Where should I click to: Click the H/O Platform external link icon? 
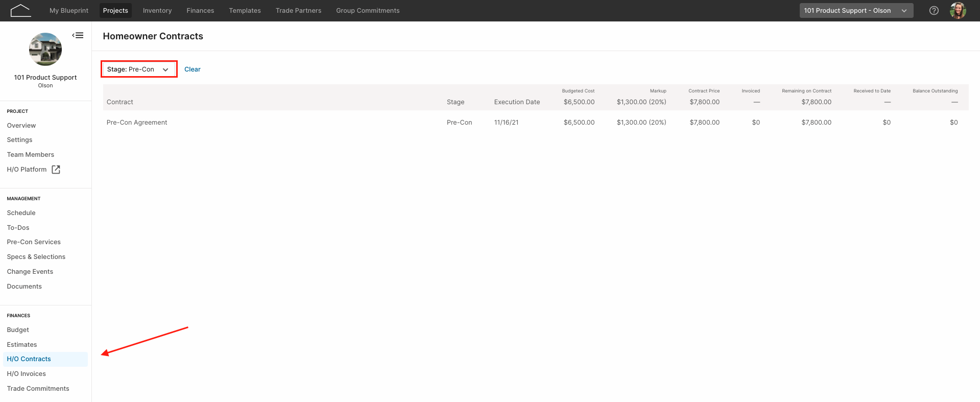tap(56, 170)
